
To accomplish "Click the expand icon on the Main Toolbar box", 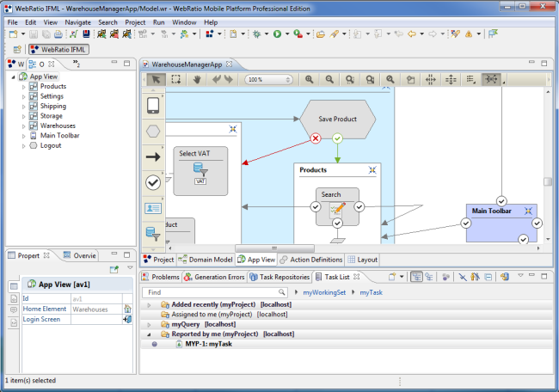I will [528, 211].
